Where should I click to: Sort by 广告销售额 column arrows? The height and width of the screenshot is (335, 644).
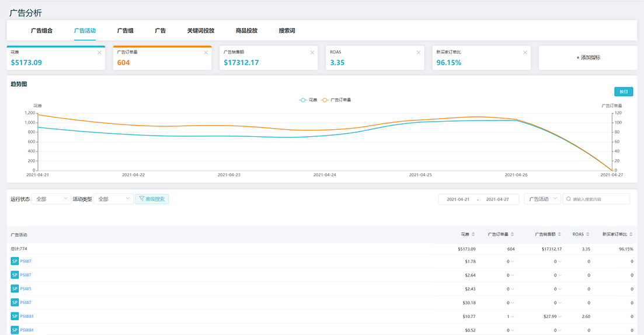[559, 234]
